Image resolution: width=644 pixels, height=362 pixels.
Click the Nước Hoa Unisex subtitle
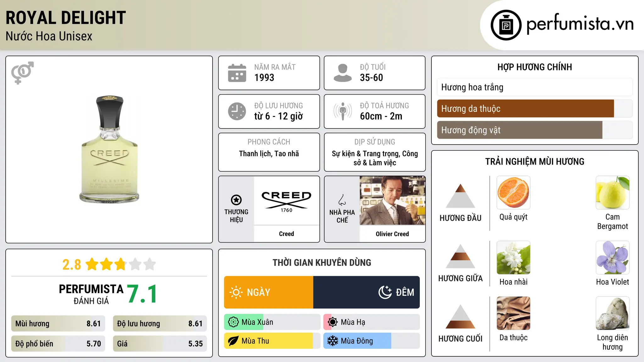49,36
